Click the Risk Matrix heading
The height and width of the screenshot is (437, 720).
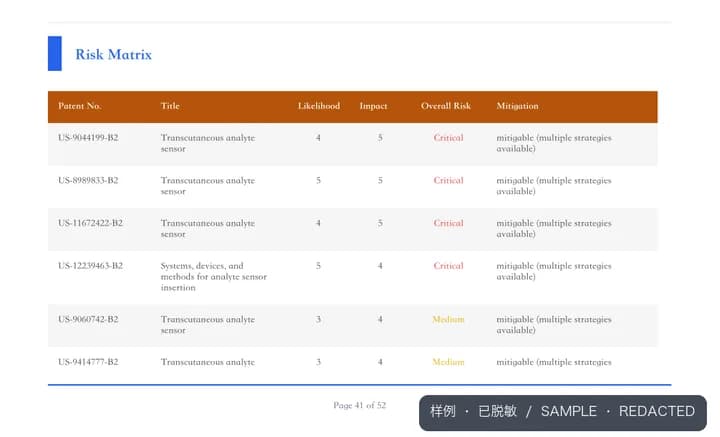(x=113, y=54)
